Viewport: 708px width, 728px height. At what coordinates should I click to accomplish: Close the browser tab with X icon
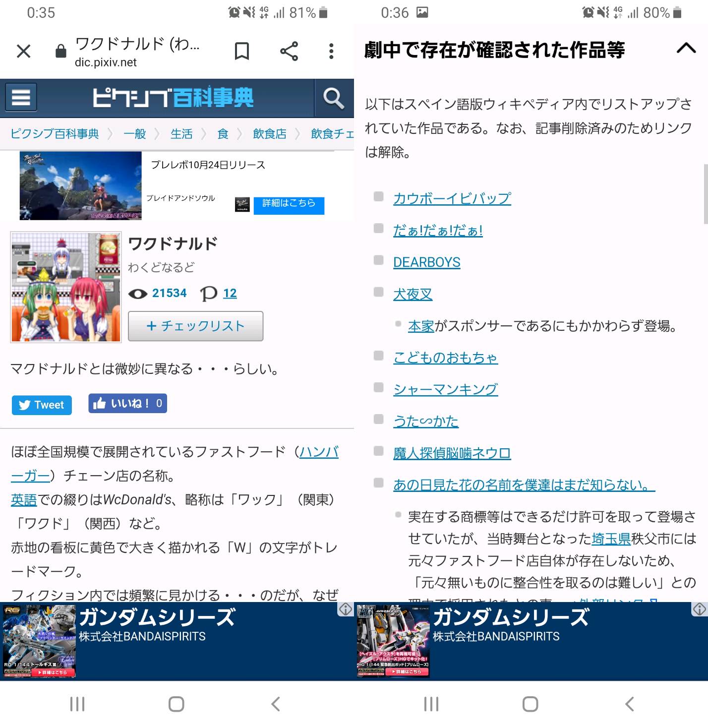tap(23, 51)
